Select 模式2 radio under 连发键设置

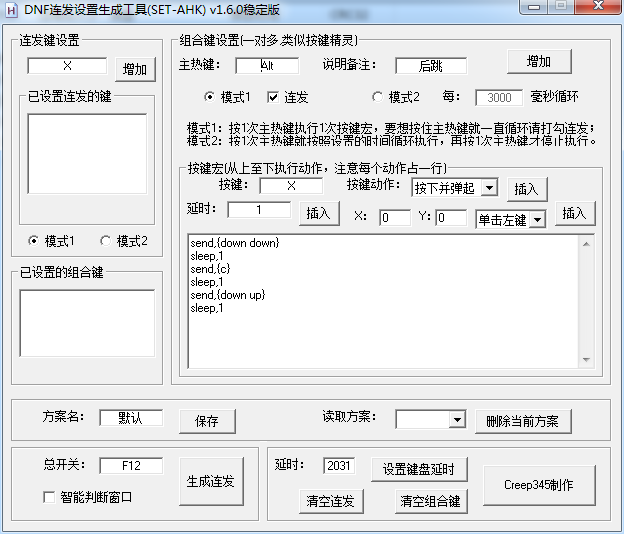pyautogui.click(x=105, y=241)
